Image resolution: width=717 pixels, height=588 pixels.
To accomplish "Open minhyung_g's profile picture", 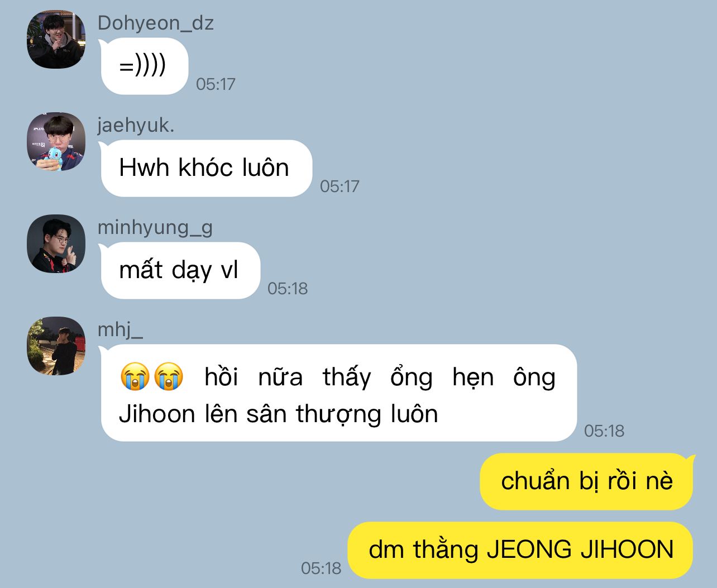I will coord(56,244).
